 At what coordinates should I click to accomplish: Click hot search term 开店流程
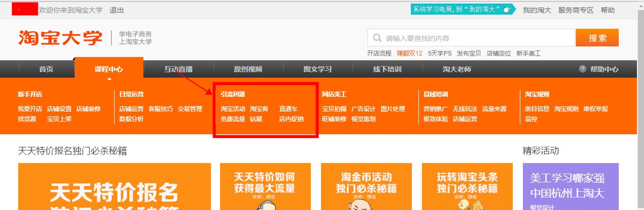pos(379,53)
